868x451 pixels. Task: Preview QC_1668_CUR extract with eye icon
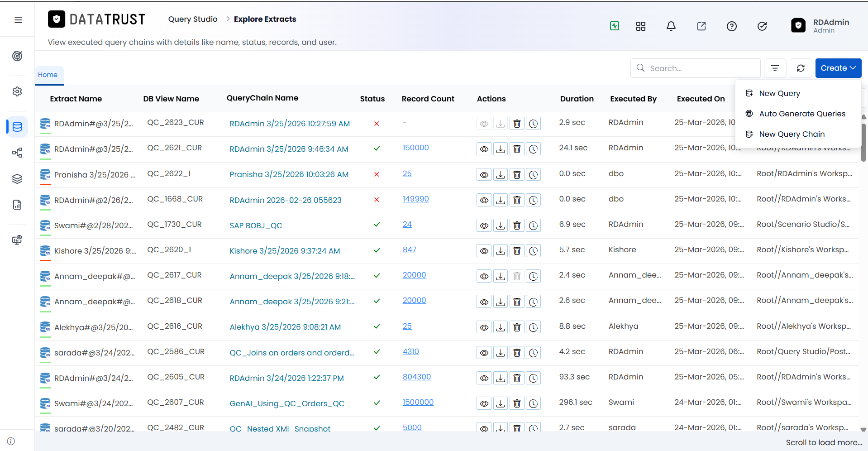[x=484, y=200]
